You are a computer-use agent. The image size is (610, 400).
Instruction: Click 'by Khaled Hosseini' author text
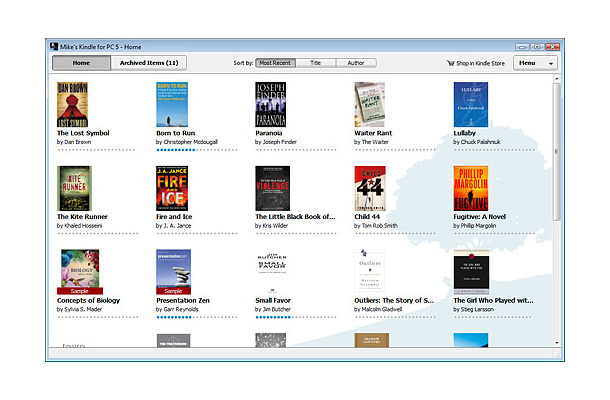coord(79,226)
